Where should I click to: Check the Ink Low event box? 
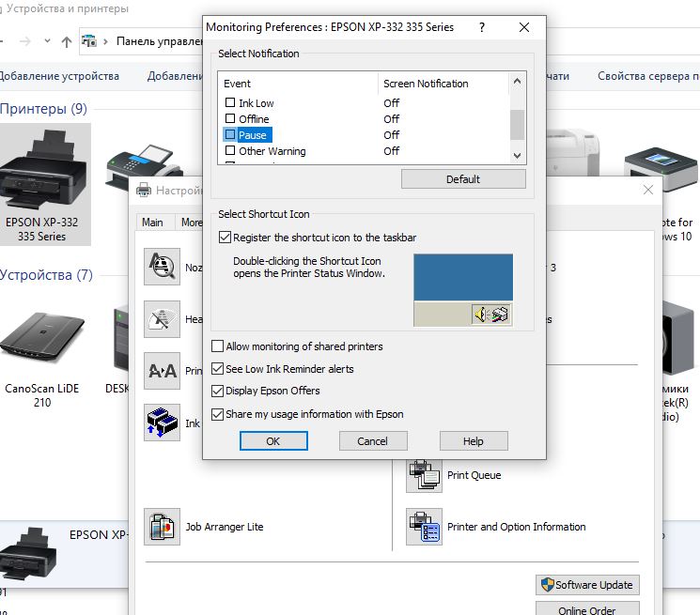coord(230,102)
